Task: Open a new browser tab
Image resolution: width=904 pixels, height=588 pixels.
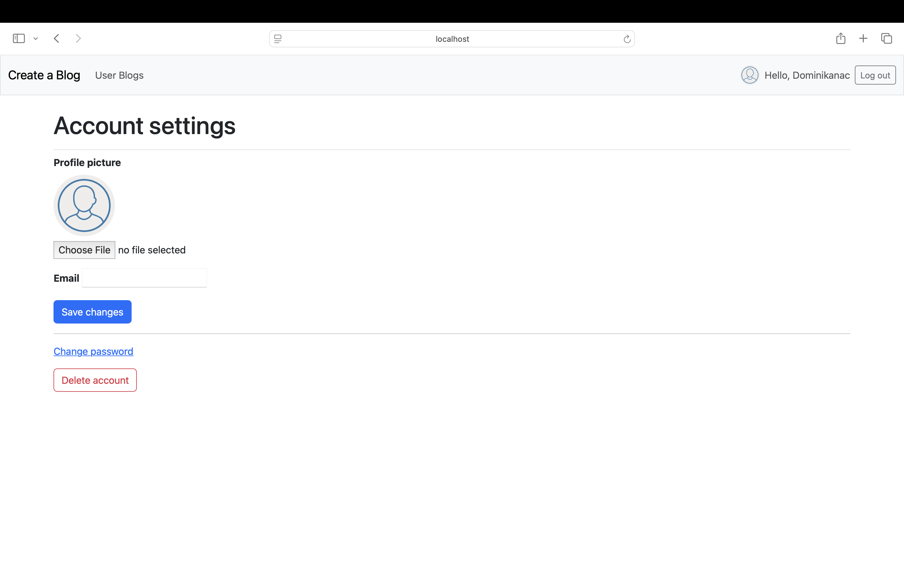Action: 863,38
